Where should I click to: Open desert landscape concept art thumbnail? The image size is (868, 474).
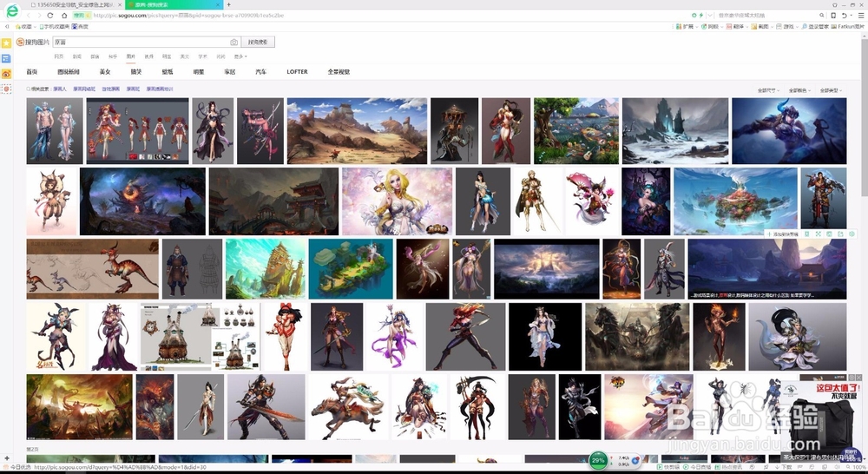click(x=357, y=131)
